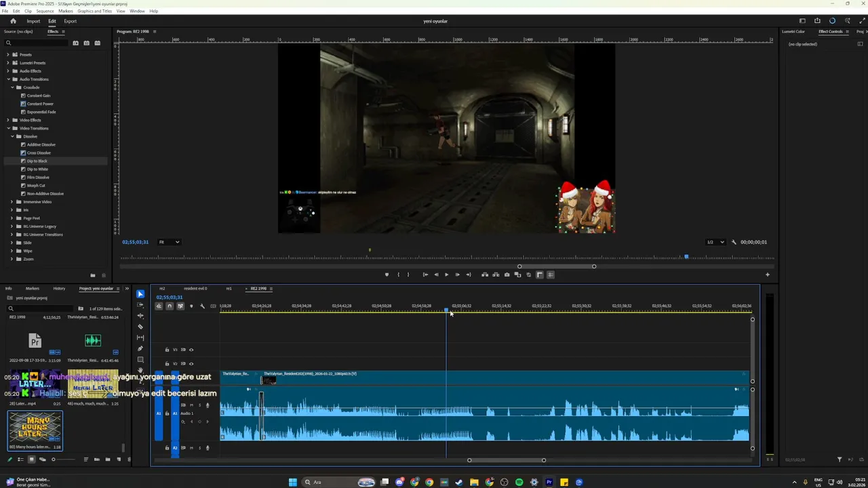Expand the Lumetri Presets folder
The image size is (868, 488).
(7, 63)
